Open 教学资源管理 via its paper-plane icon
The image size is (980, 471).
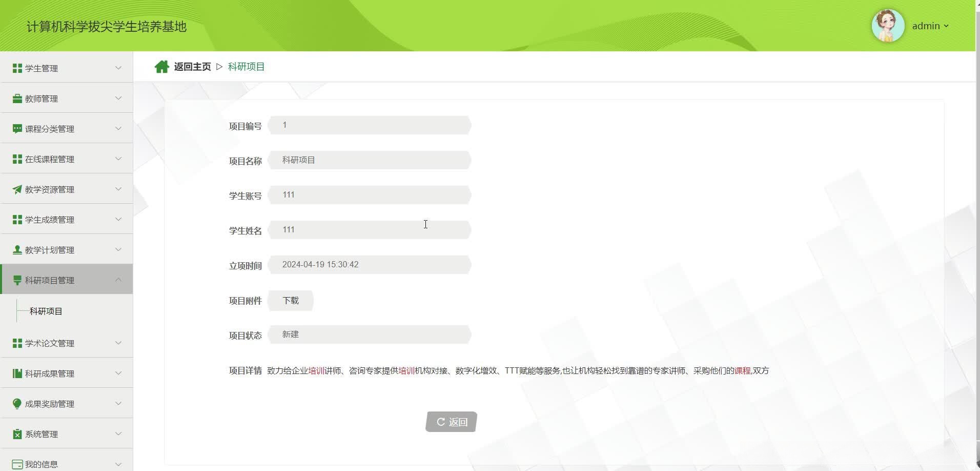pos(17,189)
